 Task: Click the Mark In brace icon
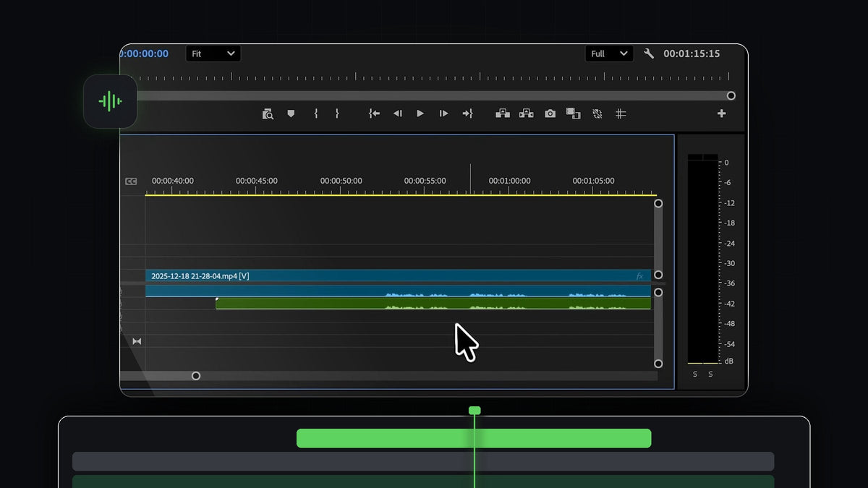pyautogui.click(x=315, y=114)
